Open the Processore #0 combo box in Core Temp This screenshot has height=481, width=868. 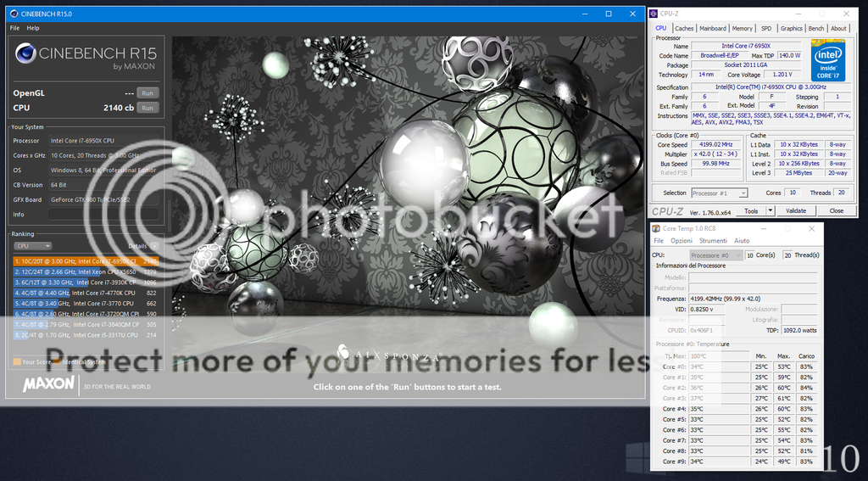point(716,254)
